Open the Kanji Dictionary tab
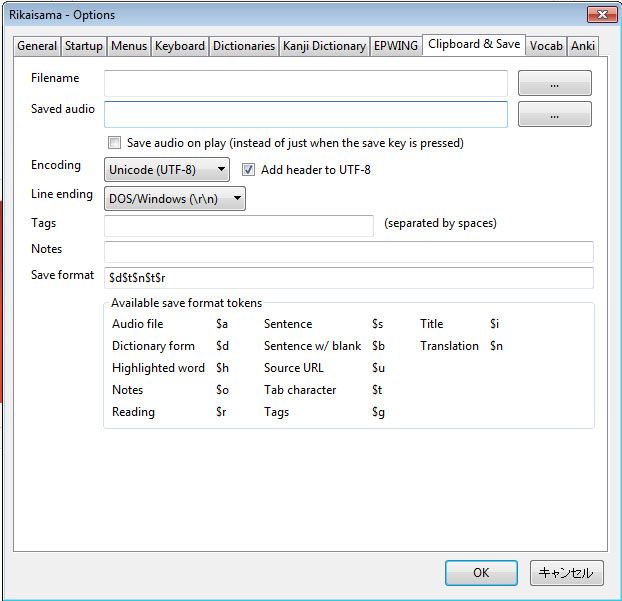Viewport: 622px width, 601px height. click(323, 46)
